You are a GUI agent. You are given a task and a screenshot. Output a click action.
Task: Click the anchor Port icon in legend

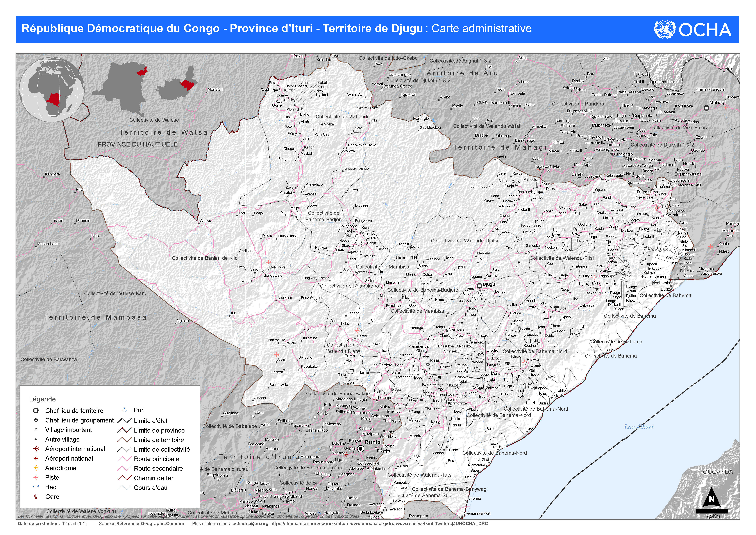pos(124,410)
